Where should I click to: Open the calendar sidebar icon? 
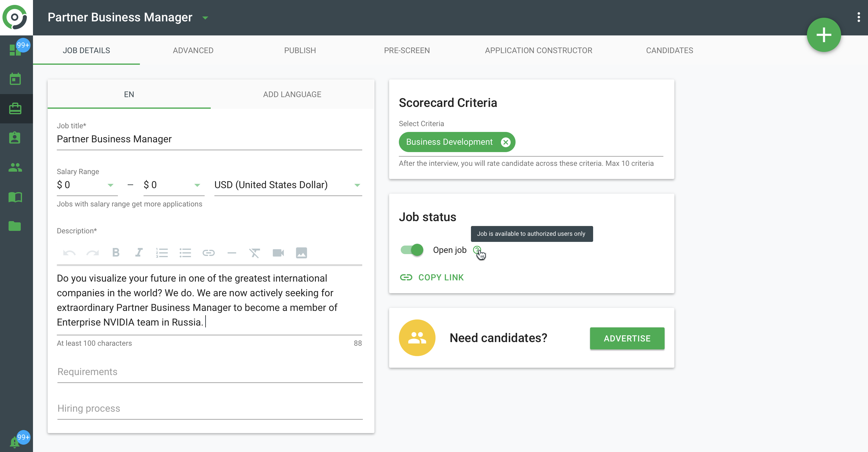[15, 79]
